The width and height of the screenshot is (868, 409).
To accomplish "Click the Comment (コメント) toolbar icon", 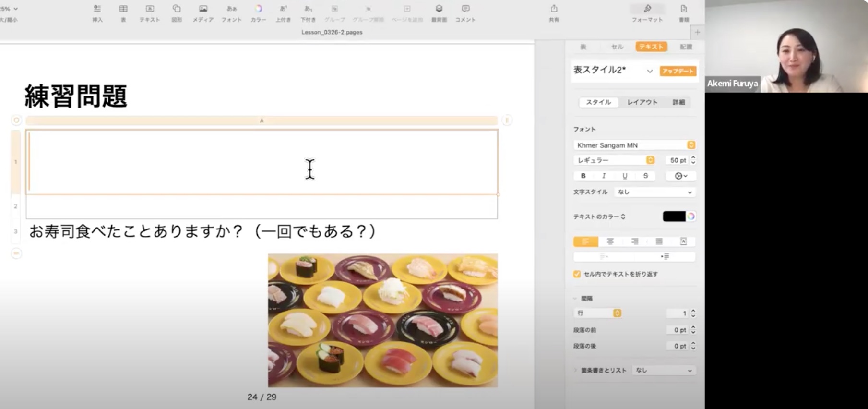I will point(465,12).
